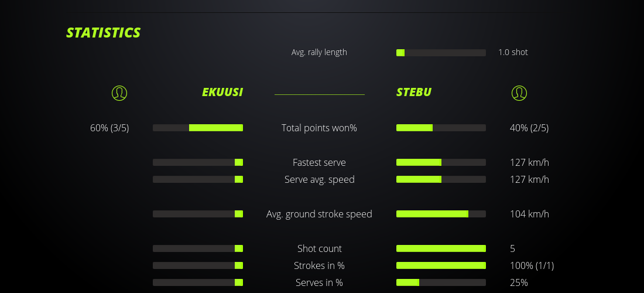The height and width of the screenshot is (293, 644).
Task: Click STEBU's Serves in % bar
Action: coord(441,282)
